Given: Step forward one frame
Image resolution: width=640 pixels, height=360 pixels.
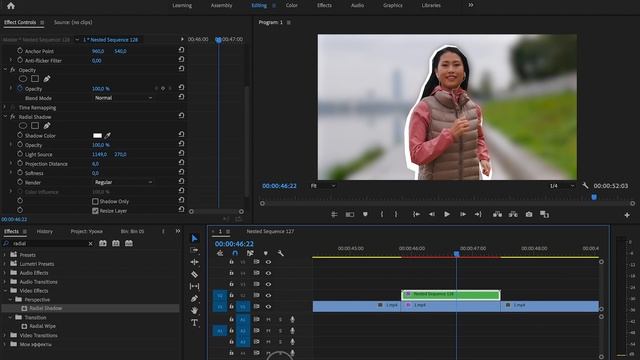Looking at the screenshot, I should click(x=463, y=214).
